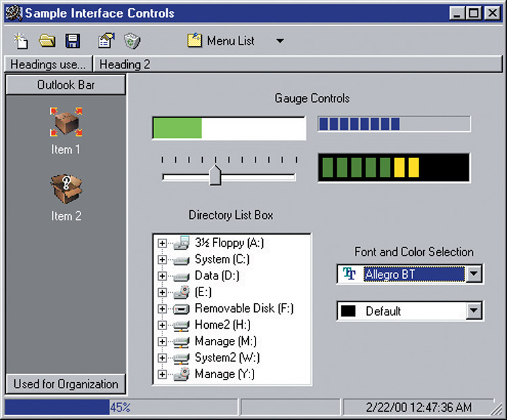Click the application icon in title bar
Viewport: 507px width, 420px height.
tap(14, 13)
